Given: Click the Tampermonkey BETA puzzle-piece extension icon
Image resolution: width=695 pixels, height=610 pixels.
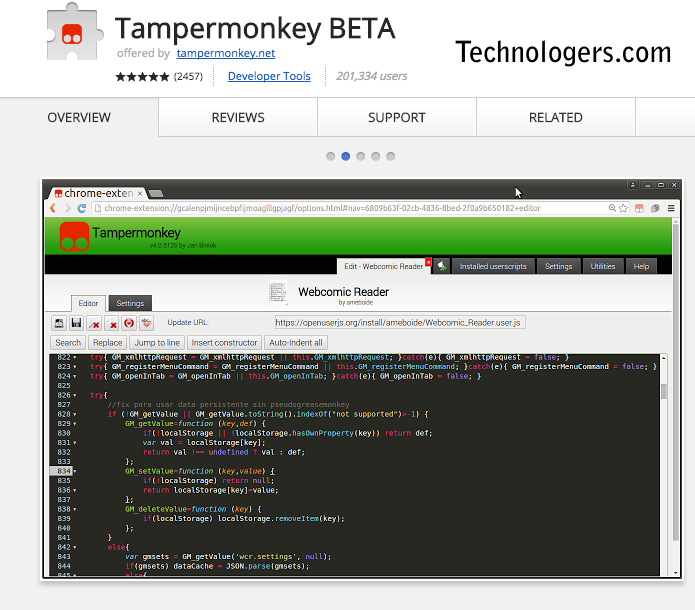Looking at the screenshot, I should tap(75, 32).
